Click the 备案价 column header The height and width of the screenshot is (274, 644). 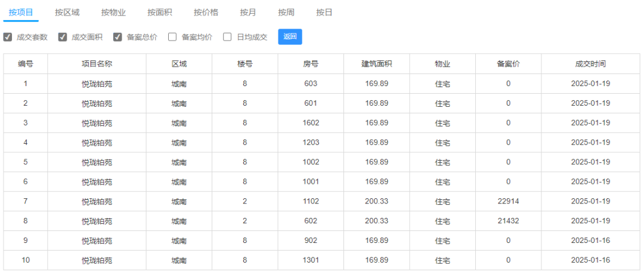point(508,64)
